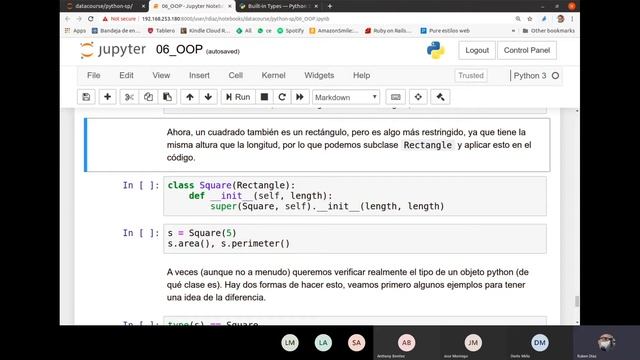The height and width of the screenshot is (360, 640).
Task: Click the Logout button
Action: point(477,50)
